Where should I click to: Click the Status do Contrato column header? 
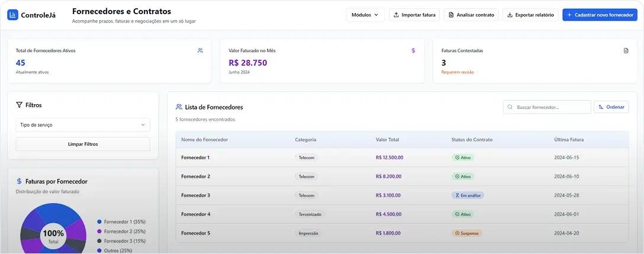point(471,140)
